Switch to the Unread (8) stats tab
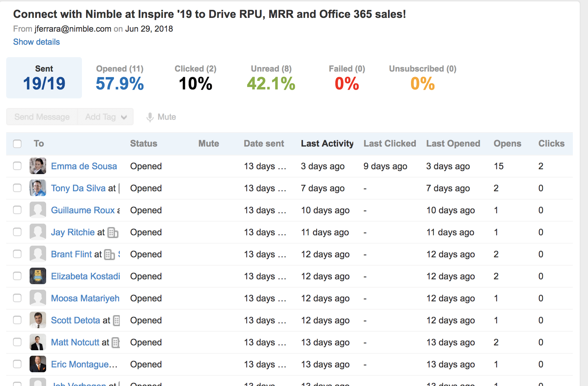The image size is (588, 386). (x=271, y=78)
